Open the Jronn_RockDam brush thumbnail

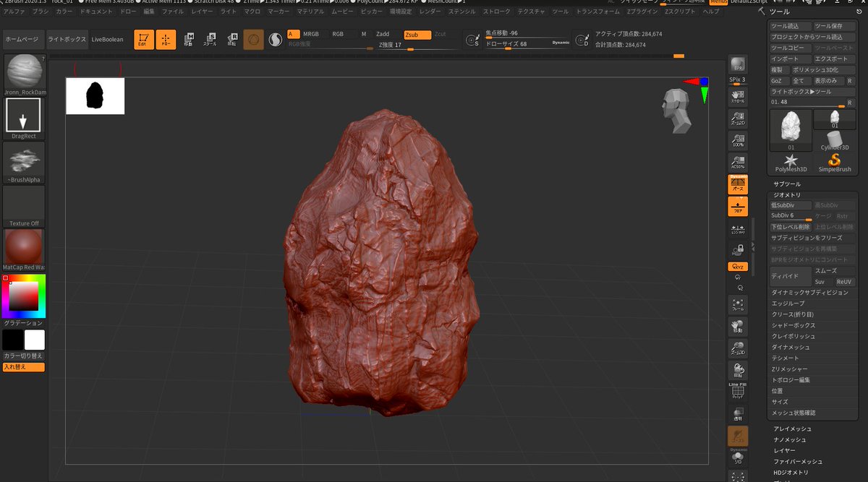point(24,74)
